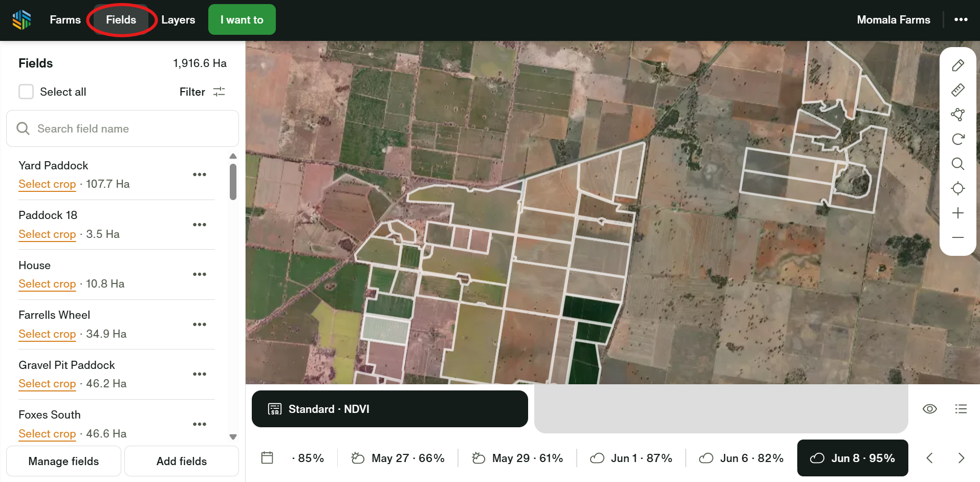The height and width of the screenshot is (482, 980).
Task: Toggle the map legend list icon
Action: 961,409
